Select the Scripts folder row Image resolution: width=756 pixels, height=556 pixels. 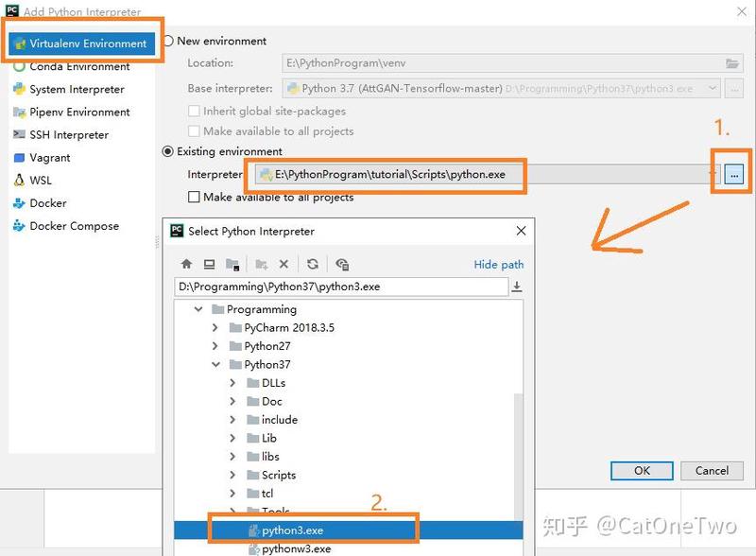click(x=344, y=475)
